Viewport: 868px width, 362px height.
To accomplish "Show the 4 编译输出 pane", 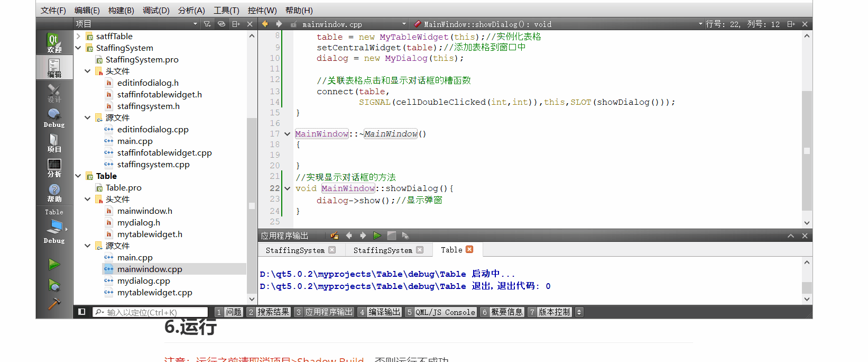I will coord(380,312).
